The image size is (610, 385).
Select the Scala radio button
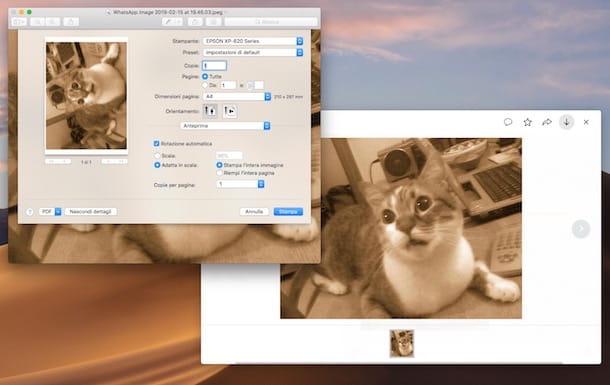click(157, 156)
